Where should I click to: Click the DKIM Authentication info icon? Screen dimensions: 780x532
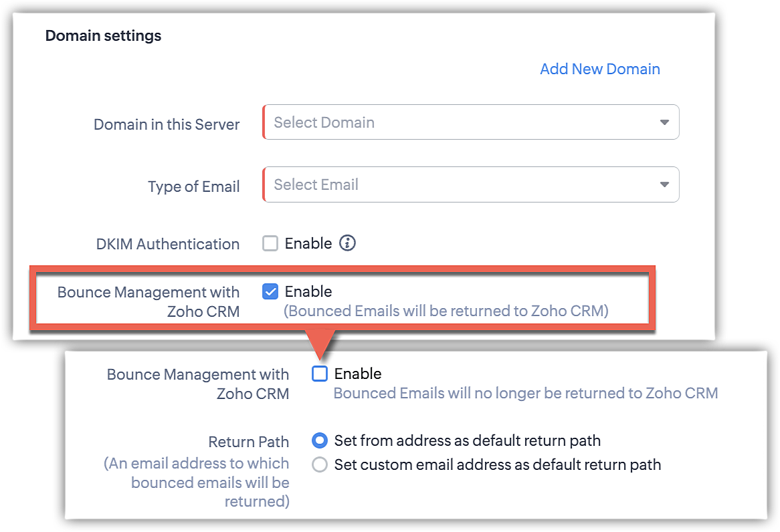pyautogui.click(x=347, y=243)
